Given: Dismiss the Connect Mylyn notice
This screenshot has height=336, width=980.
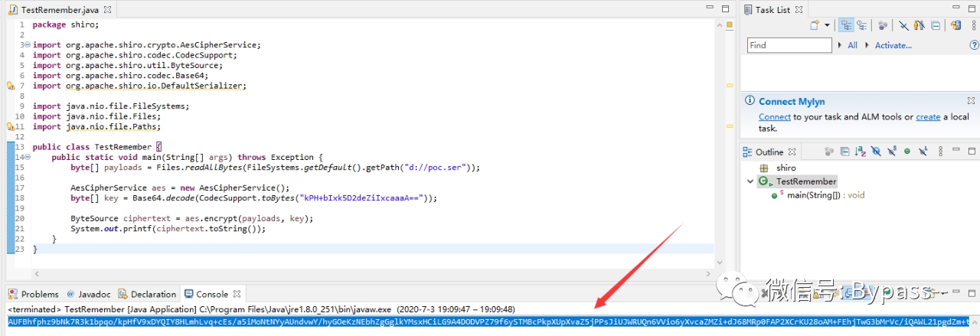Looking at the screenshot, I should (x=973, y=101).
